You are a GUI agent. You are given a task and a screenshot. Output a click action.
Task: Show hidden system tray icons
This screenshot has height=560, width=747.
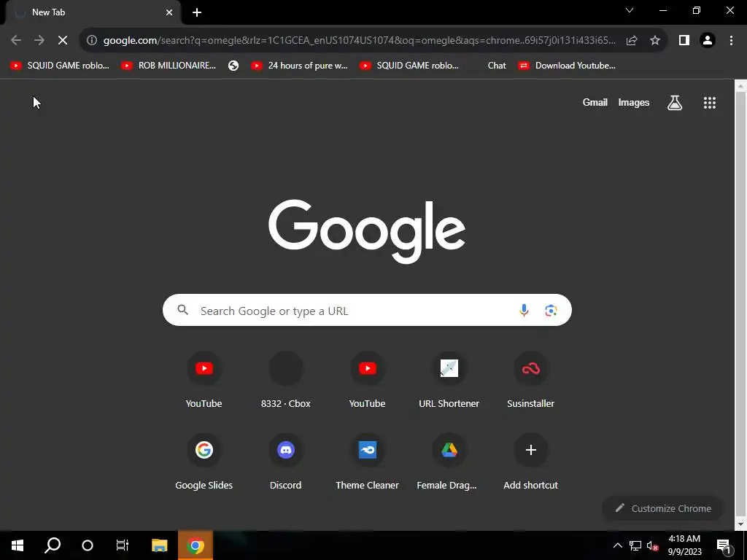pos(617,545)
